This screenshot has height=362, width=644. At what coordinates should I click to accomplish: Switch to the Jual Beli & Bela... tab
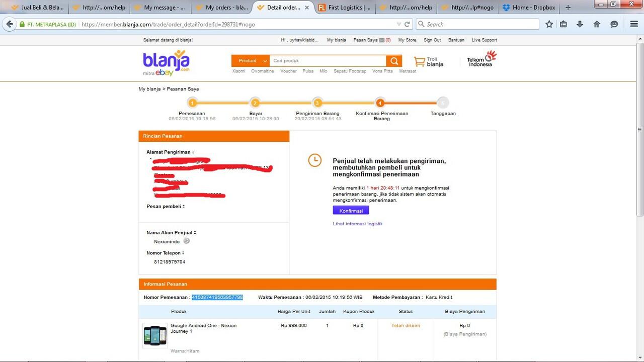[x=37, y=8]
